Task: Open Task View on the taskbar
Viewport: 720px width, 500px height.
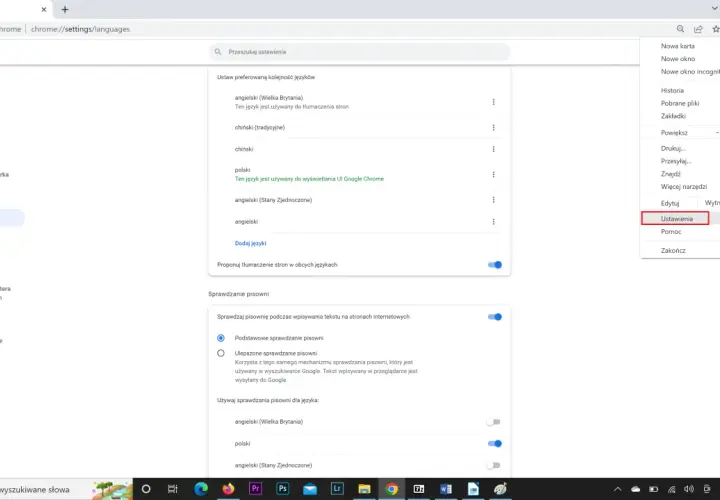Action: tap(173, 489)
